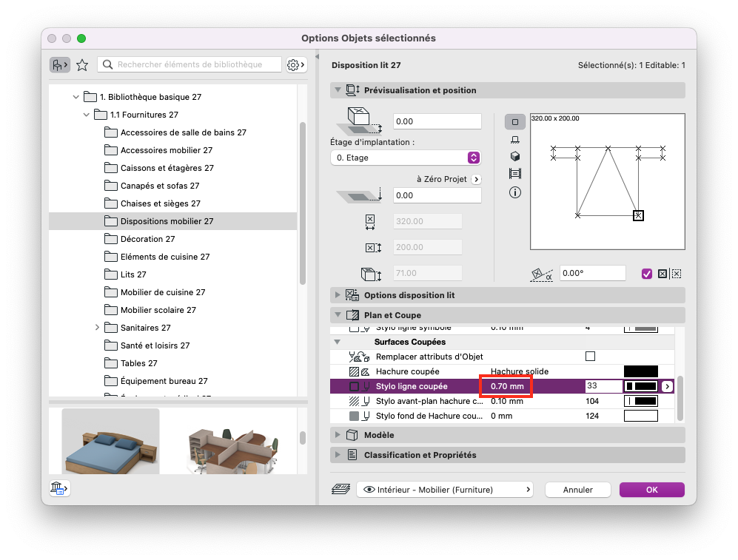The width and height of the screenshot is (738, 560).
Task: Open the pen picker arrow for Stylo ligne coupée
Action: pyautogui.click(x=667, y=386)
